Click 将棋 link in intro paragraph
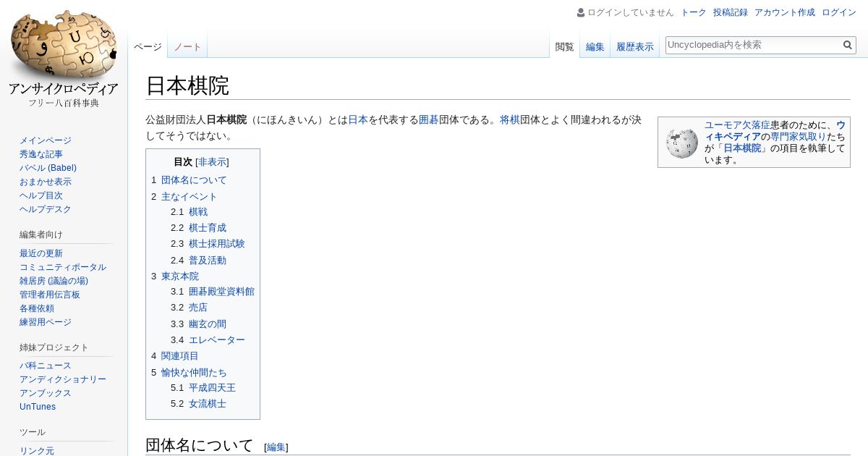This screenshot has width=868, height=456. coord(510,120)
